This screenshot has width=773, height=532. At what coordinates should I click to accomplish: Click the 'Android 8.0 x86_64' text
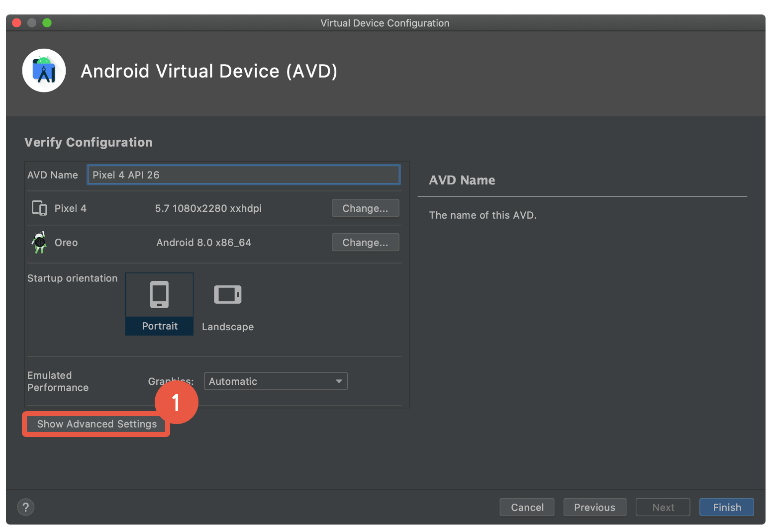pyautogui.click(x=203, y=243)
